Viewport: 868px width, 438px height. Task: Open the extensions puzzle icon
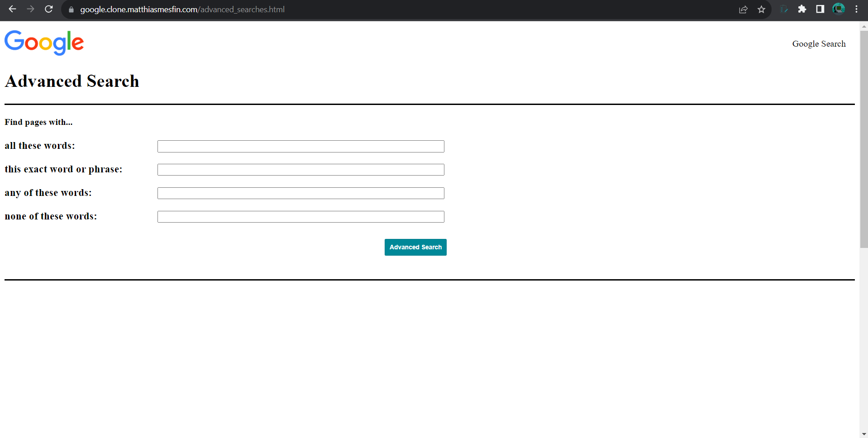802,9
